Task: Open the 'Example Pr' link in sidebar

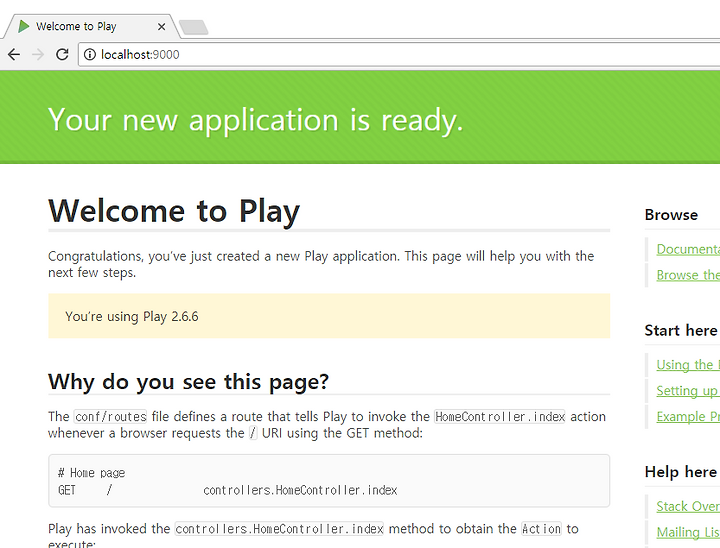Action: (688, 417)
